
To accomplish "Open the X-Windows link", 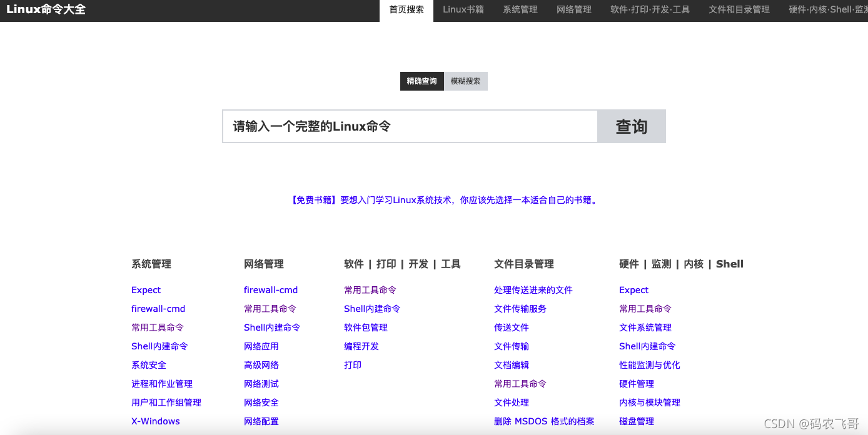I will coord(156,421).
